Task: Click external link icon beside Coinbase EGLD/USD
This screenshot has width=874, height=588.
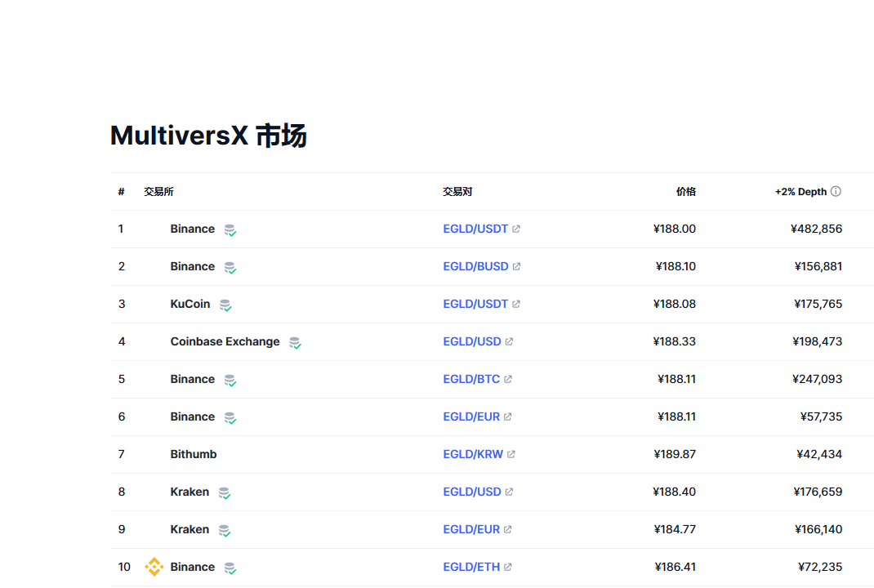Action: (x=509, y=341)
